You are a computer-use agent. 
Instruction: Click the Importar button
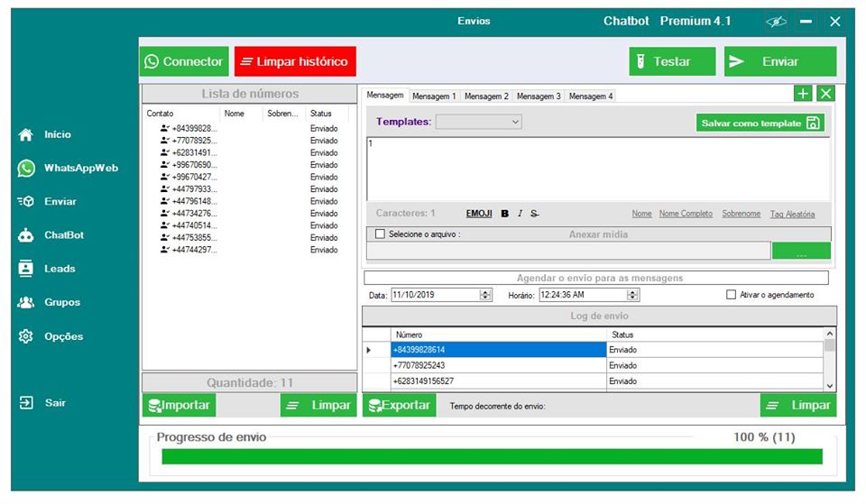coord(180,405)
